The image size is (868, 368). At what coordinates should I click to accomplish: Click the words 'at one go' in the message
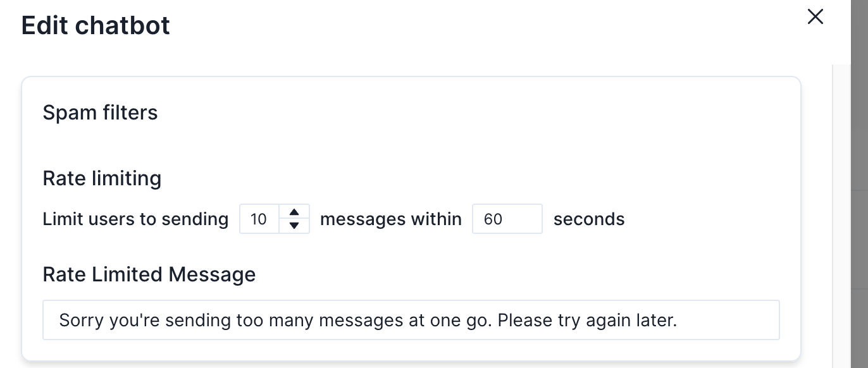(x=449, y=320)
